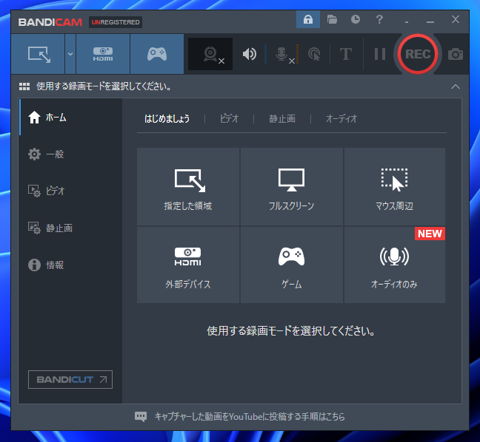Choose the フルスクリーン recording tile
Screen dimensions: 480x442
click(292, 187)
